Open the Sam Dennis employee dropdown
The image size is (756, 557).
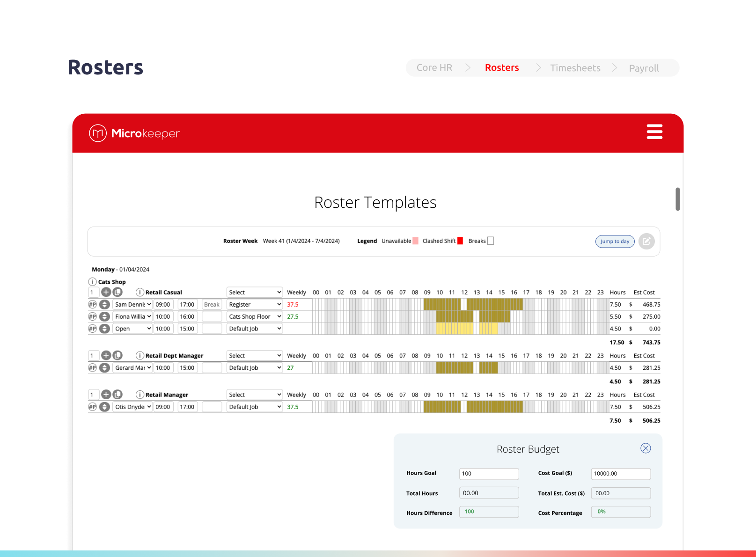132,304
